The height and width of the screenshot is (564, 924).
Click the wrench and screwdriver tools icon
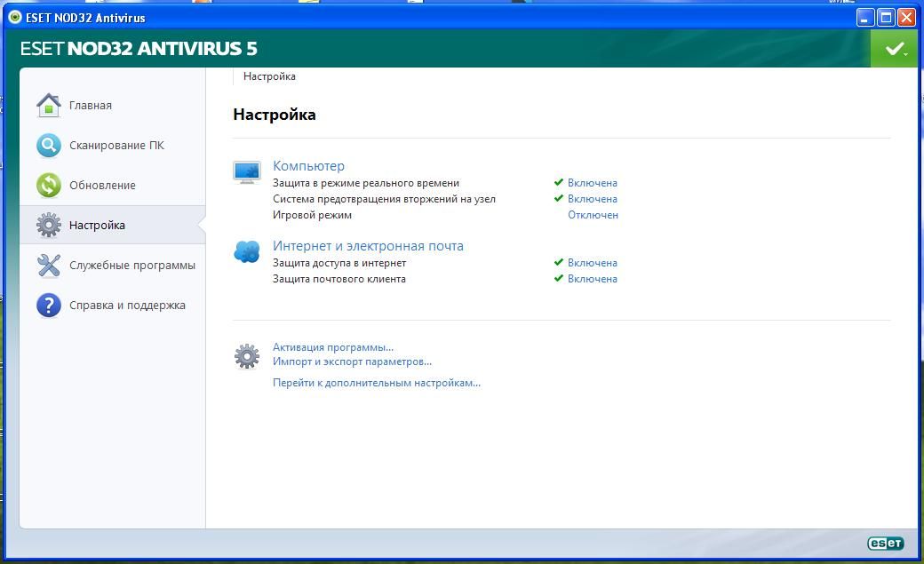pos(48,265)
